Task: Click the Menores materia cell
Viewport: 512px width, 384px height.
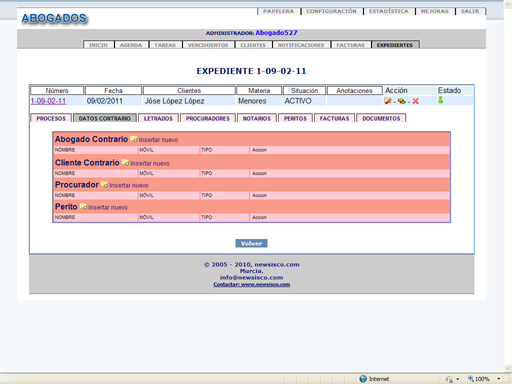Action: tap(252, 101)
